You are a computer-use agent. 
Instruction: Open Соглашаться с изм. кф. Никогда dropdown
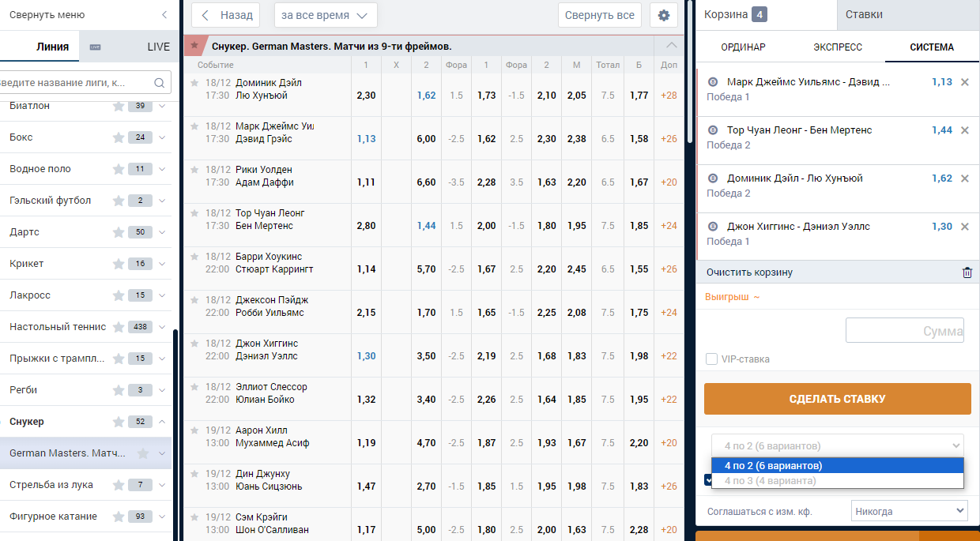(x=909, y=512)
